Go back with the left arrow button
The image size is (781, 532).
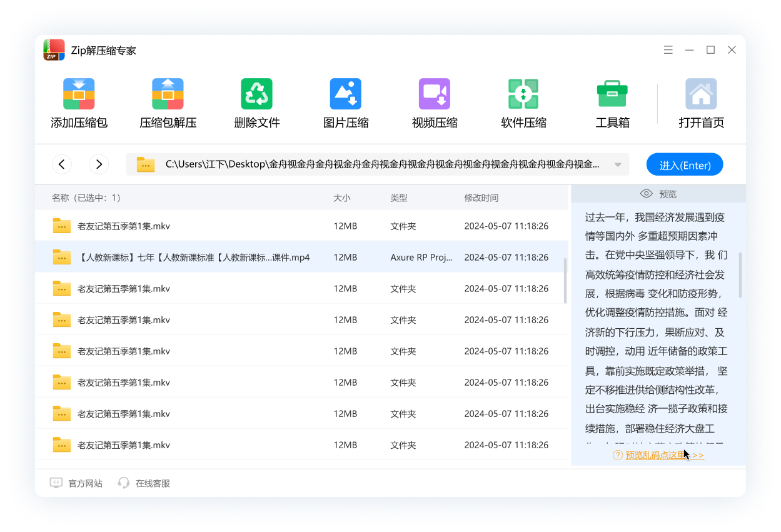(61, 164)
